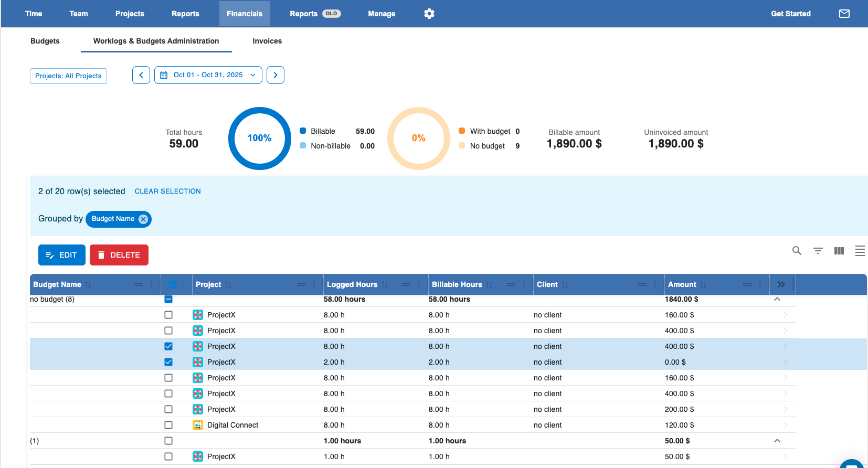Click the red DELETE button
Viewport: 868px width, 468px height.
(x=119, y=255)
